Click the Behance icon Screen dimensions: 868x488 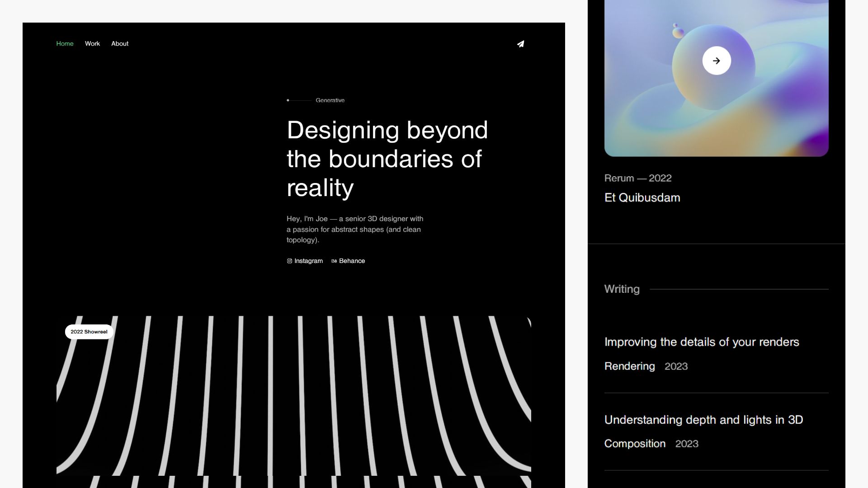(x=334, y=261)
